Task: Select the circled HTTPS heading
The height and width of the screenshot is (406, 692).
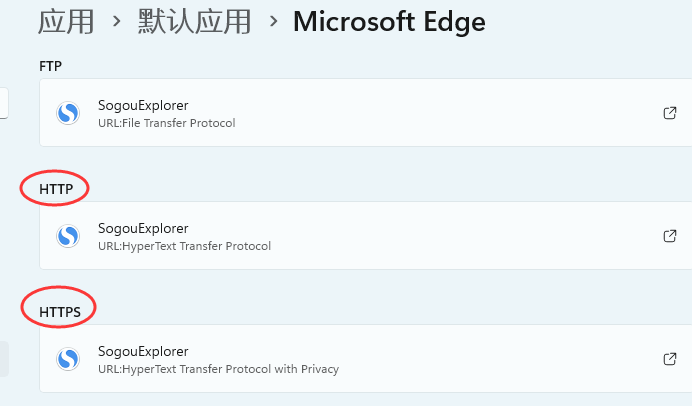Action: click(60, 312)
